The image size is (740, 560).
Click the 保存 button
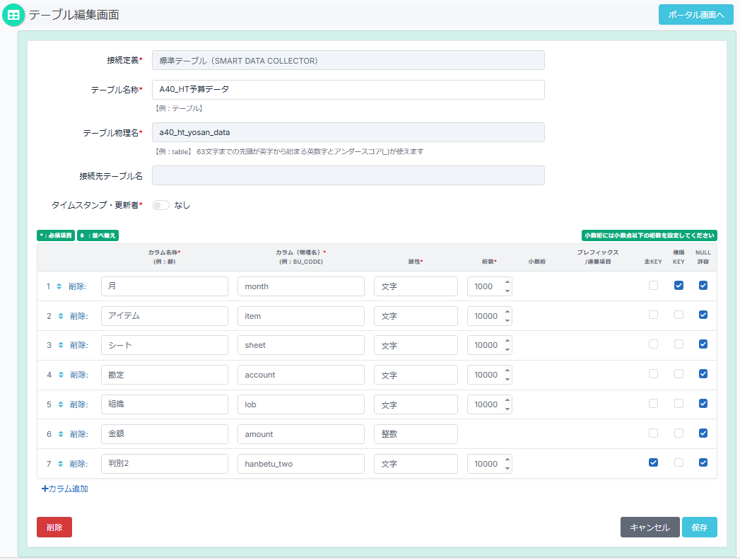pos(699,527)
